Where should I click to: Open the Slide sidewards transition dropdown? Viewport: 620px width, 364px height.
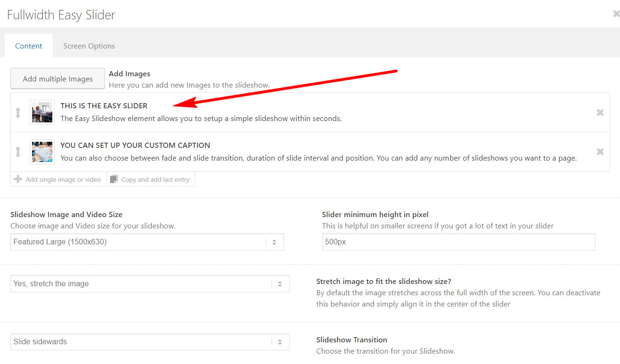(150, 342)
